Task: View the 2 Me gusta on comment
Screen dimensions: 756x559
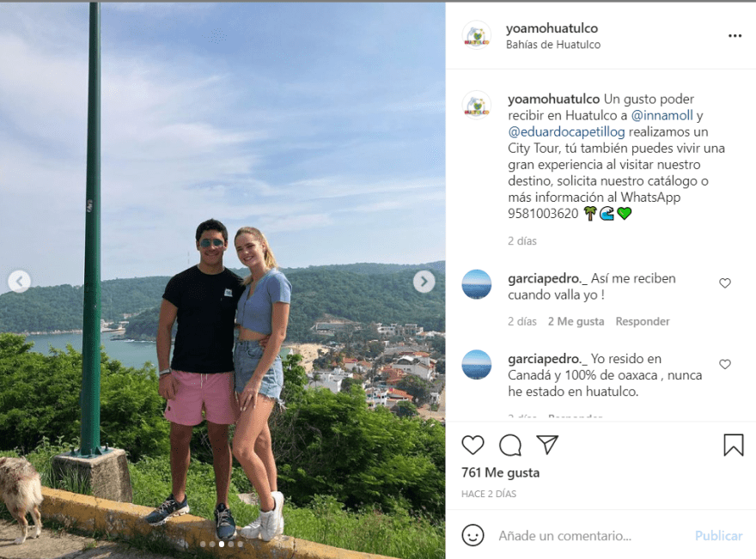Action: pyautogui.click(x=576, y=321)
